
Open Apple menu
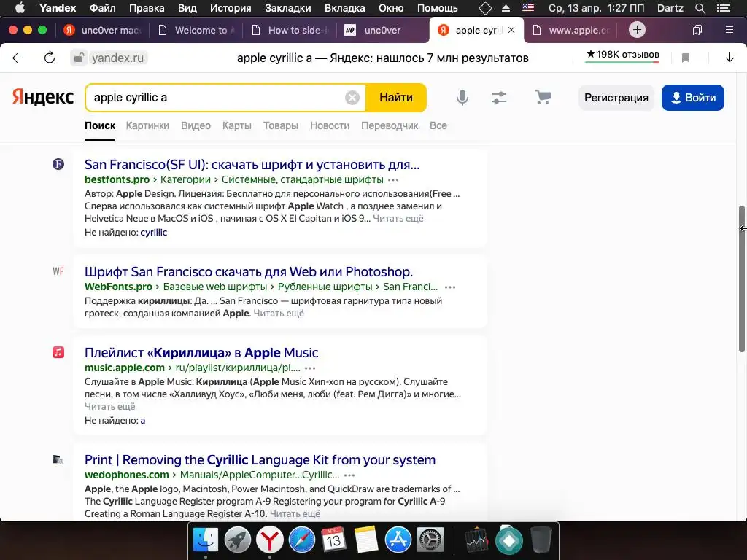[x=20, y=7]
